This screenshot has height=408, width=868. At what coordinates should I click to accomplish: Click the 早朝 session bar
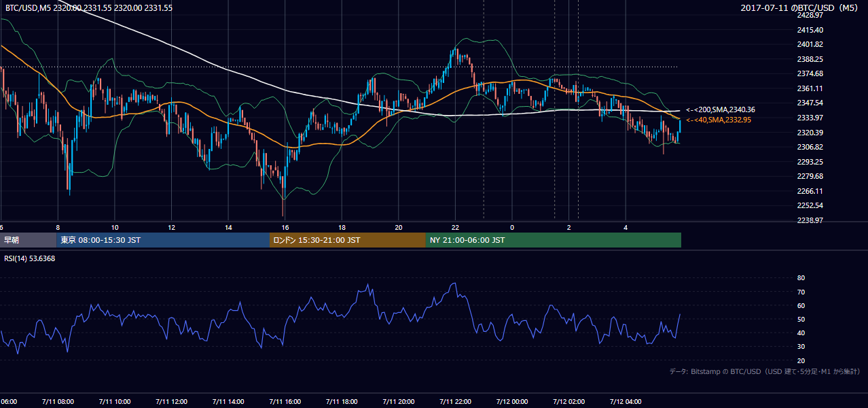pyautogui.click(x=29, y=240)
